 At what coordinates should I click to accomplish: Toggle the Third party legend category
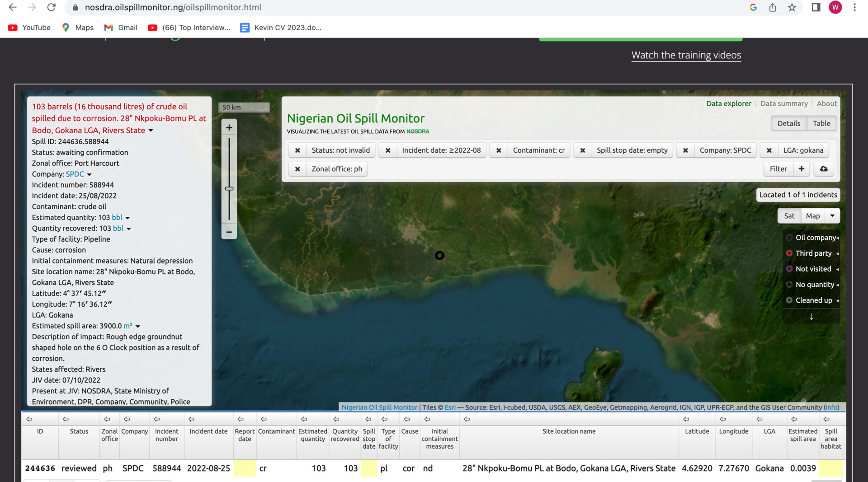(813, 253)
